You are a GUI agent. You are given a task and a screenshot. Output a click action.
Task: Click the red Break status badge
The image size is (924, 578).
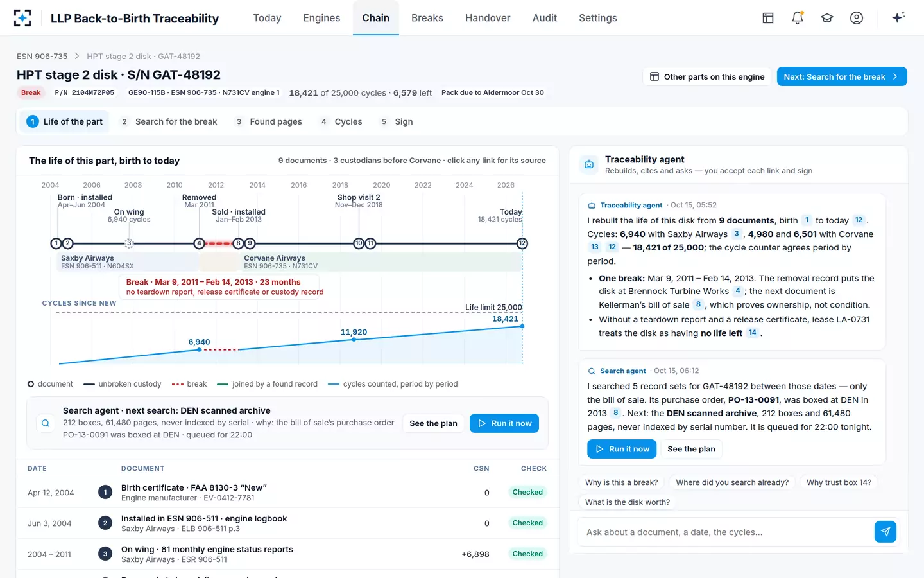(x=30, y=92)
